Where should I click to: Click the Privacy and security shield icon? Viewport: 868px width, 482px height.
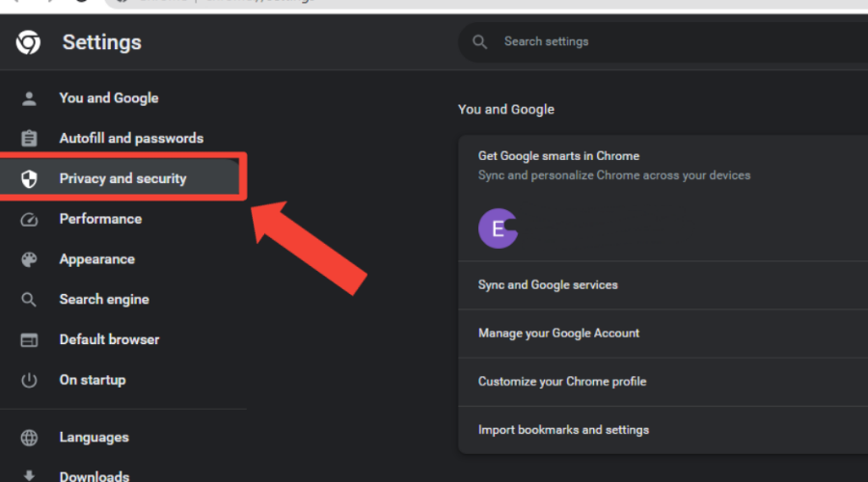point(29,179)
